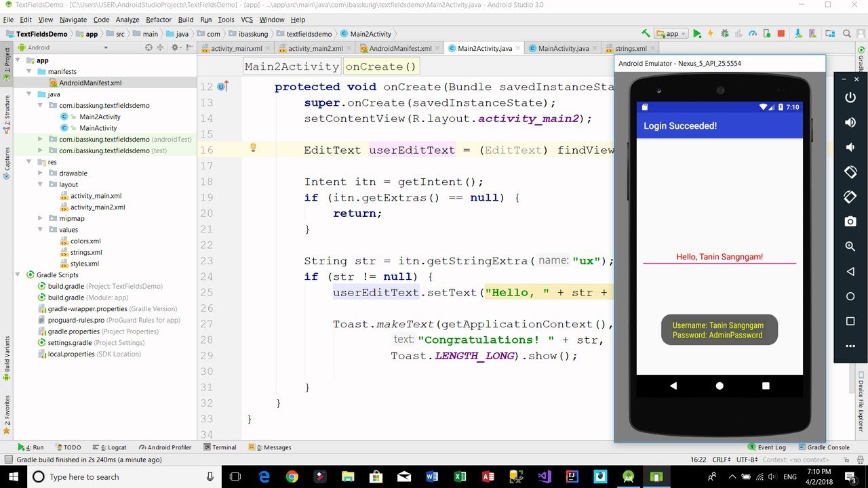Click the Event Log button
Screen dimensions: 868x488
[x=767, y=447]
